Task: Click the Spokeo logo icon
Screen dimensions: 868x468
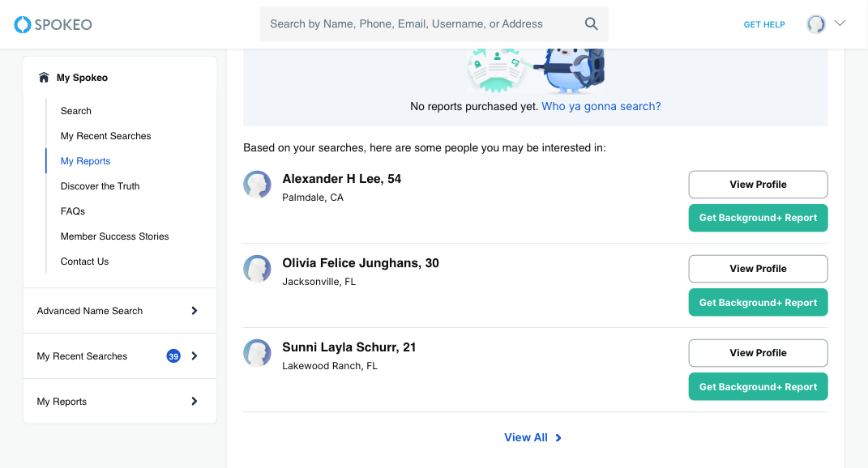Action: click(23, 25)
